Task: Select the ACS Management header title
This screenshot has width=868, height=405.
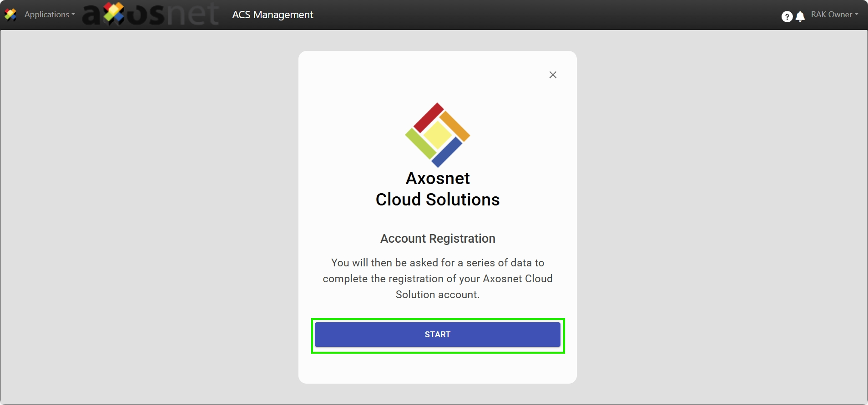Action: click(273, 15)
